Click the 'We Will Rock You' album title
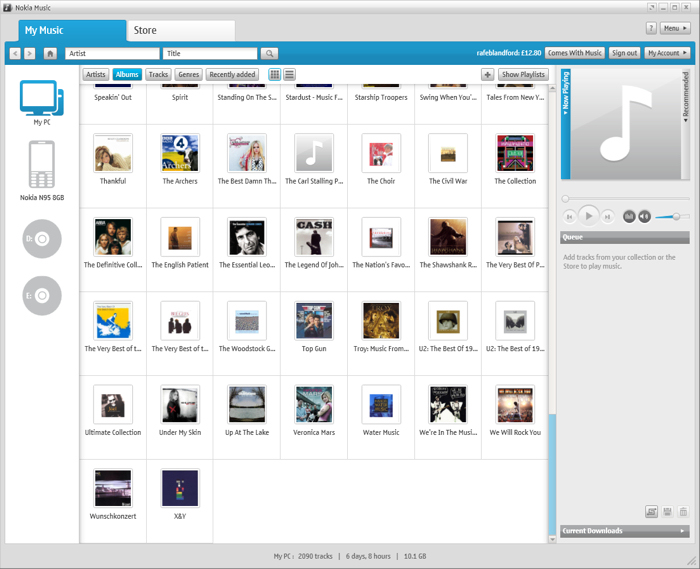The height and width of the screenshot is (569, 700). [x=515, y=432]
